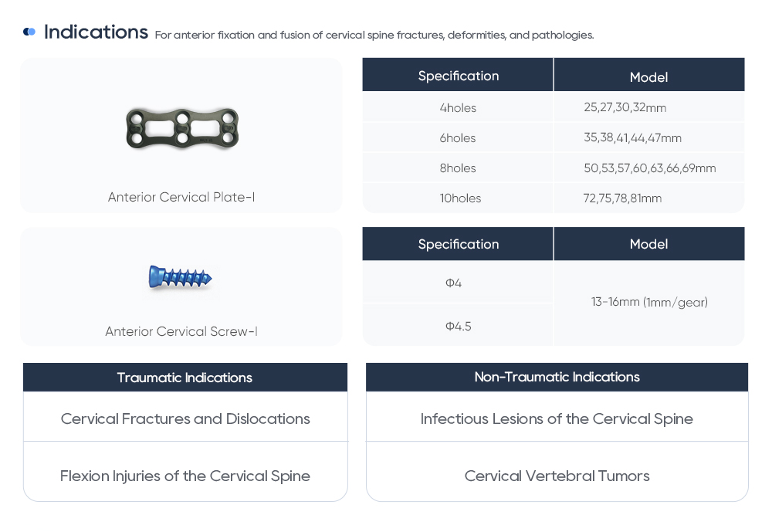
Task: Click the 10holes specification row
Action: (x=460, y=198)
